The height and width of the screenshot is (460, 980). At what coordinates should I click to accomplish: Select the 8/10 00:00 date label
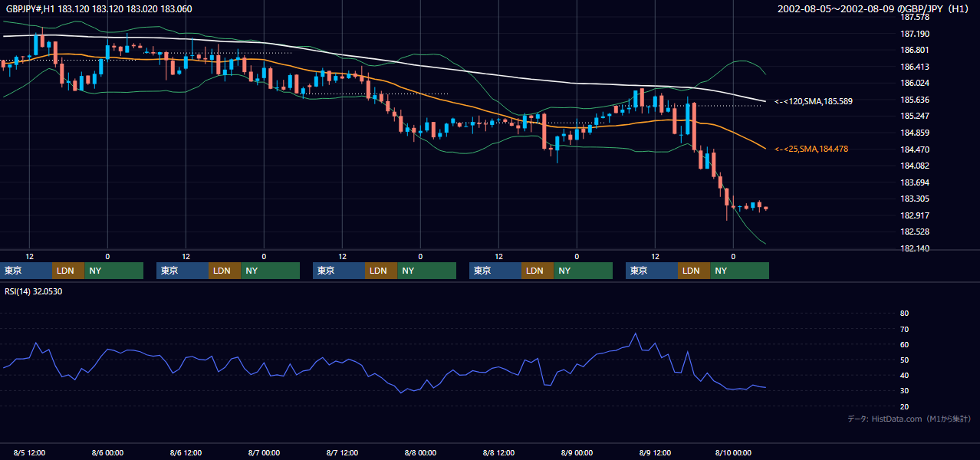click(x=733, y=452)
